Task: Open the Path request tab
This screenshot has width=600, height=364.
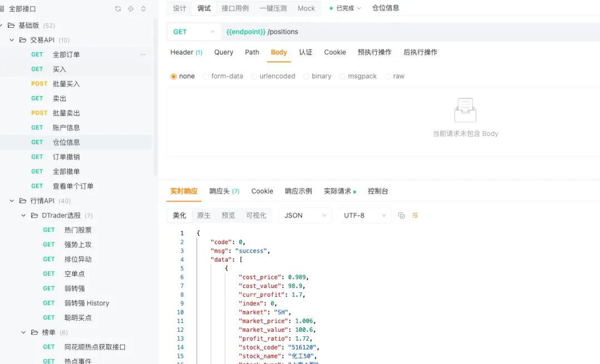Action: click(252, 52)
